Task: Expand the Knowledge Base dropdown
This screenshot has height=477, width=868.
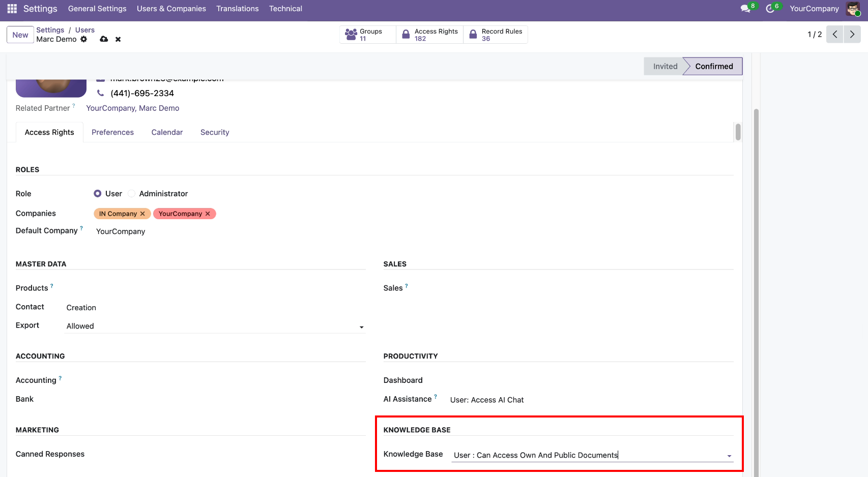Action: tap(729, 456)
